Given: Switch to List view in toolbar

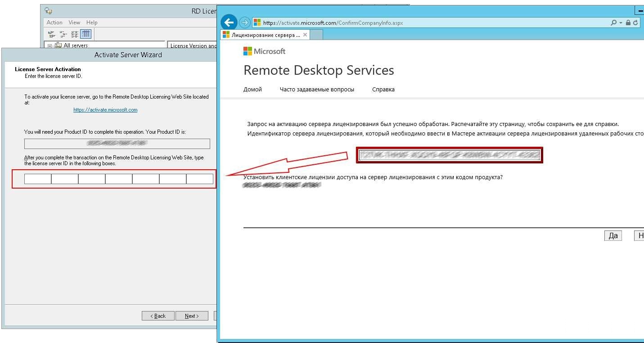Looking at the screenshot, I should coord(75,34).
